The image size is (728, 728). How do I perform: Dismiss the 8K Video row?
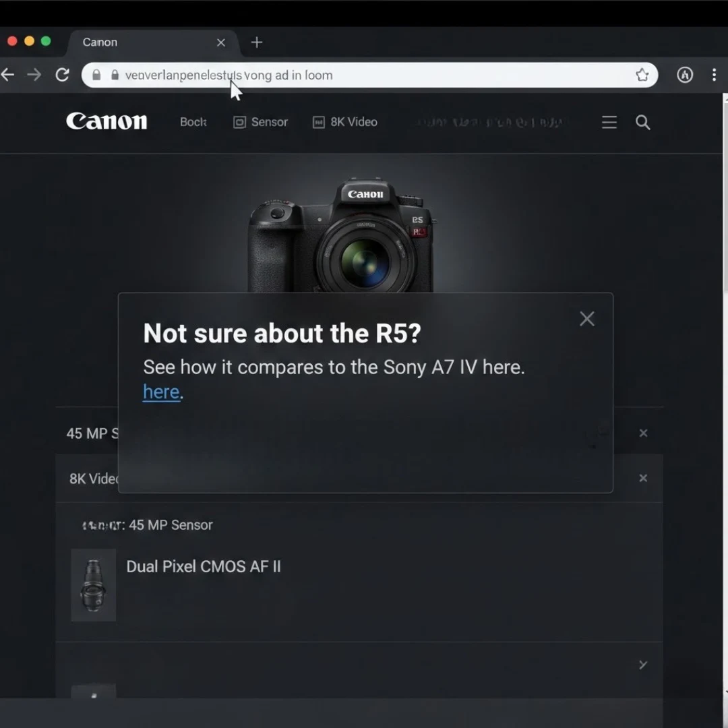[x=643, y=478]
